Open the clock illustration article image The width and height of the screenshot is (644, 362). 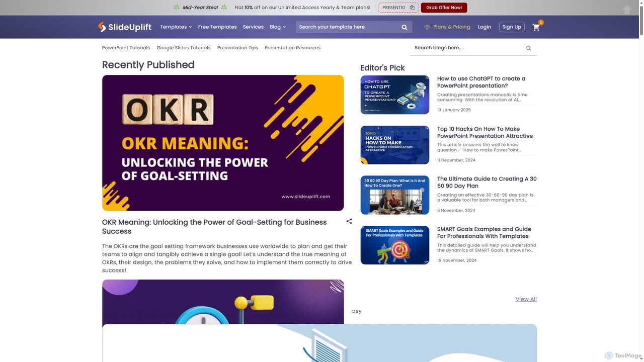tap(223, 302)
